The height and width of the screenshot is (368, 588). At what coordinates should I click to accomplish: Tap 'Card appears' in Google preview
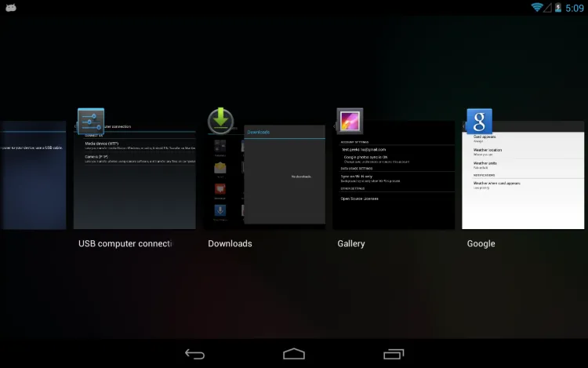pos(485,138)
